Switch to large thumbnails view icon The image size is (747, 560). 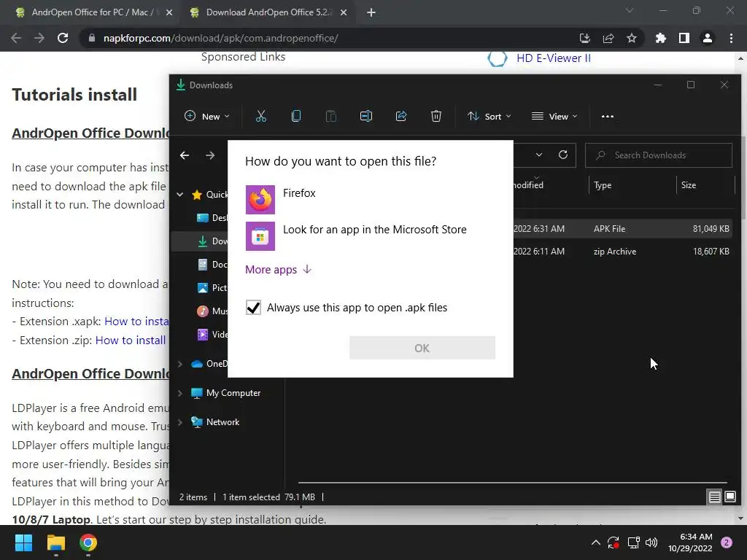pos(730,497)
